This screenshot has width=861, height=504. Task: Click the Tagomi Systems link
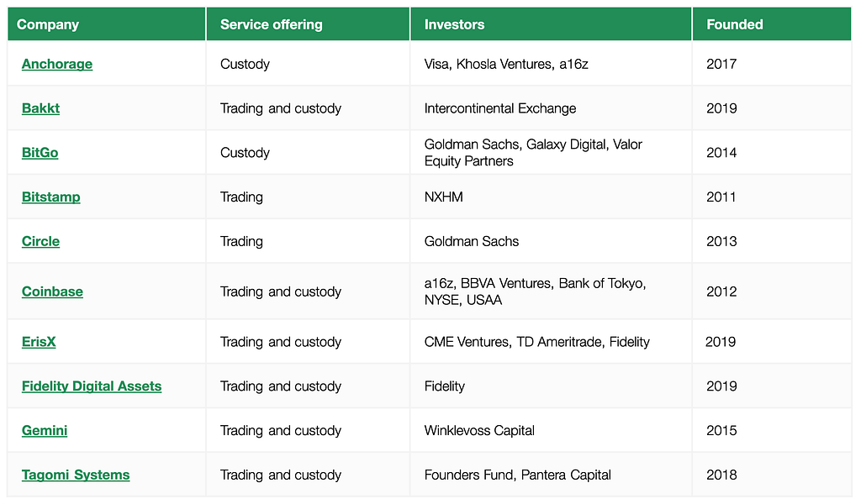(x=76, y=475)
